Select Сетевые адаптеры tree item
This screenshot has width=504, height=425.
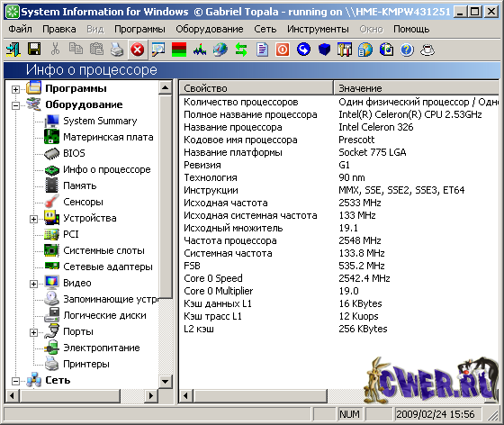click(x=108, y=267)
